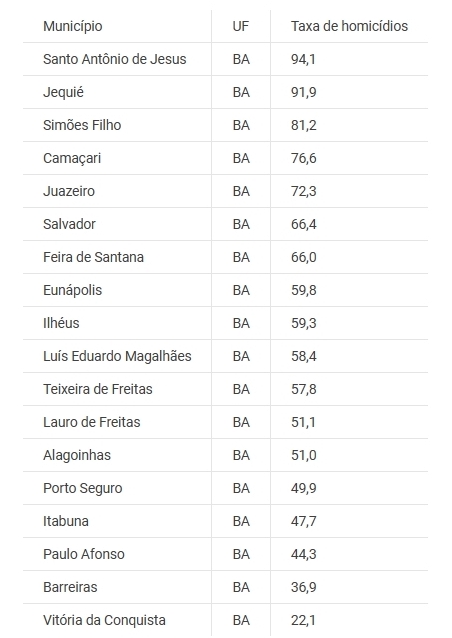Click Teixeira de Freitas rate 57,8
The image size is (452, 638).
click(304, 389)
